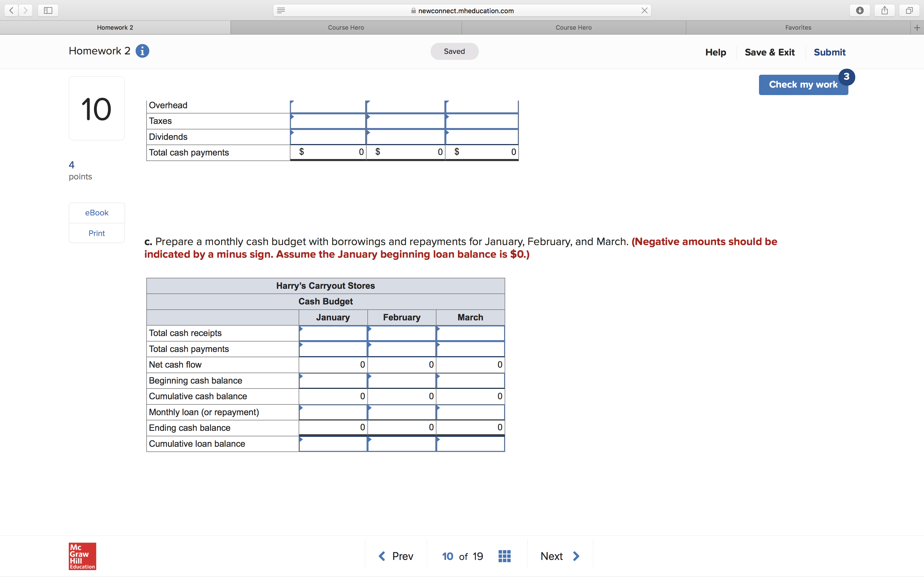Open the eBook link

(97, 213)
